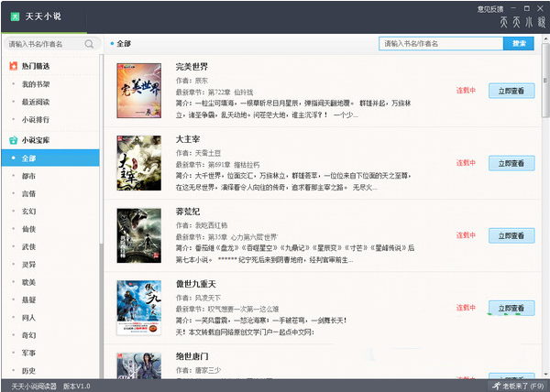Click the 大主宰 title text

click(x=188, y=139)
